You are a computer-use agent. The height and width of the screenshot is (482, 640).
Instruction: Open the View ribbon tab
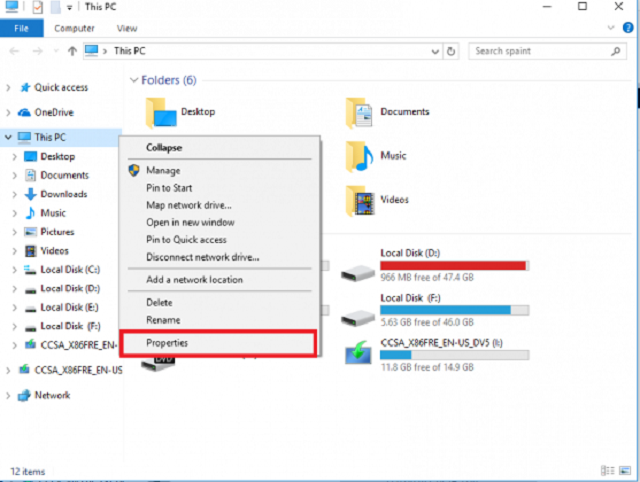click(x=127, y=28)
